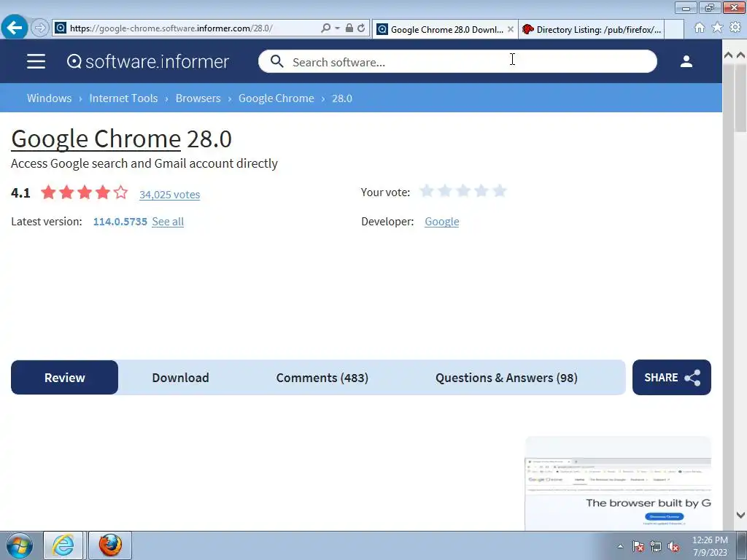Open the address bar autocomplete dropdown arrow
This screenshot has height=560, width=747.
pos(337,28)
